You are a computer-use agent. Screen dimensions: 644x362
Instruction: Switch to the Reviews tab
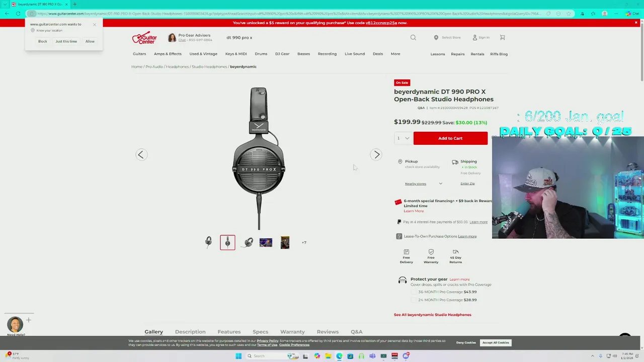coord(328,332)
